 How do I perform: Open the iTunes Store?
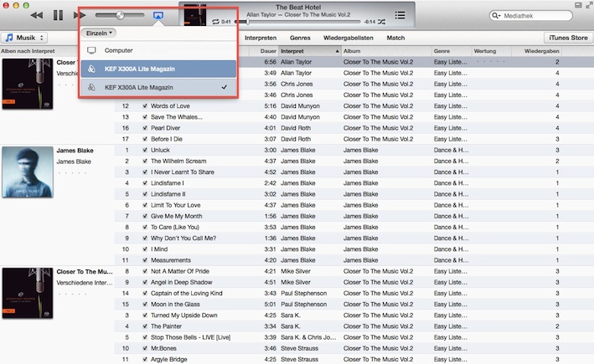pos(568,38)
